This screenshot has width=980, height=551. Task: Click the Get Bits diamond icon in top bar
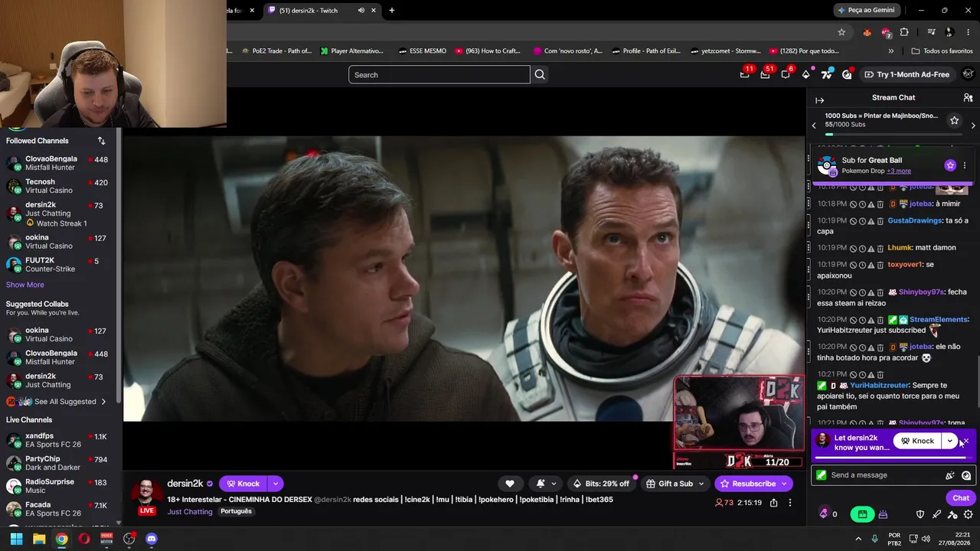point(805,74)
